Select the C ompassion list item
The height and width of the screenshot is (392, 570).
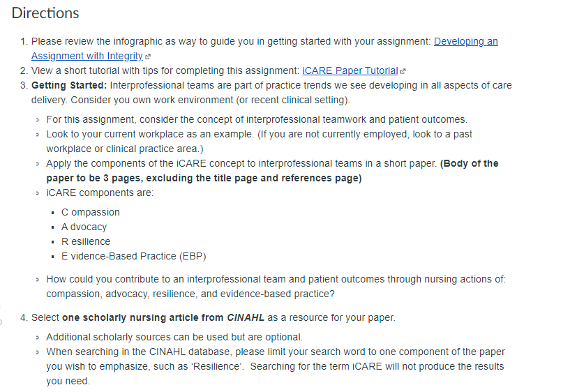tap(91, 212)
